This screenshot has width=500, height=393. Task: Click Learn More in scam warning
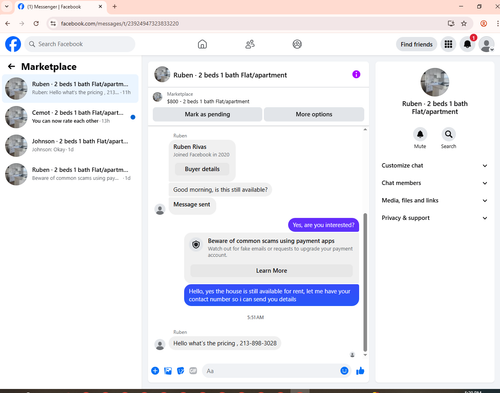pyautogui.click(x=271, y=271)
